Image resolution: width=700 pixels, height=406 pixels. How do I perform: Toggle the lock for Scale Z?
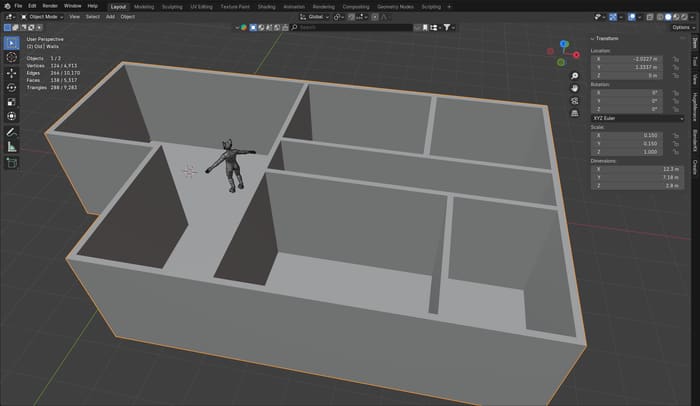[x=678, y=152]
